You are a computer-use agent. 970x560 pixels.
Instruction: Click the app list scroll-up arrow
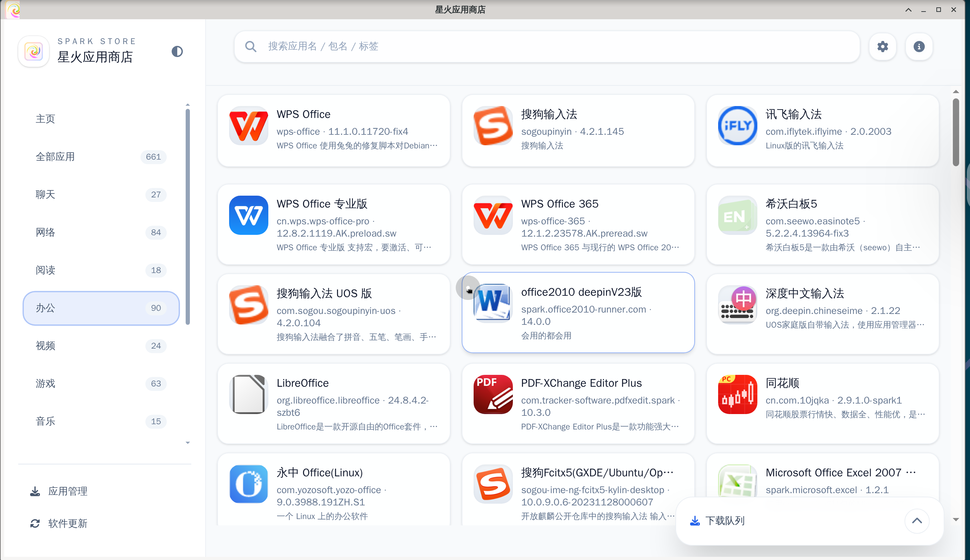point(956,92)
